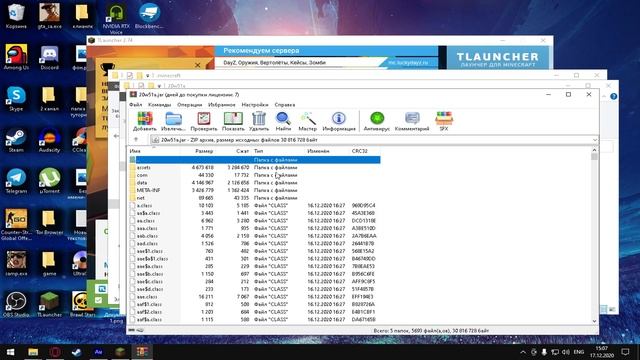Open the Windows Start button
640x360 pixels.
(10, 352)
